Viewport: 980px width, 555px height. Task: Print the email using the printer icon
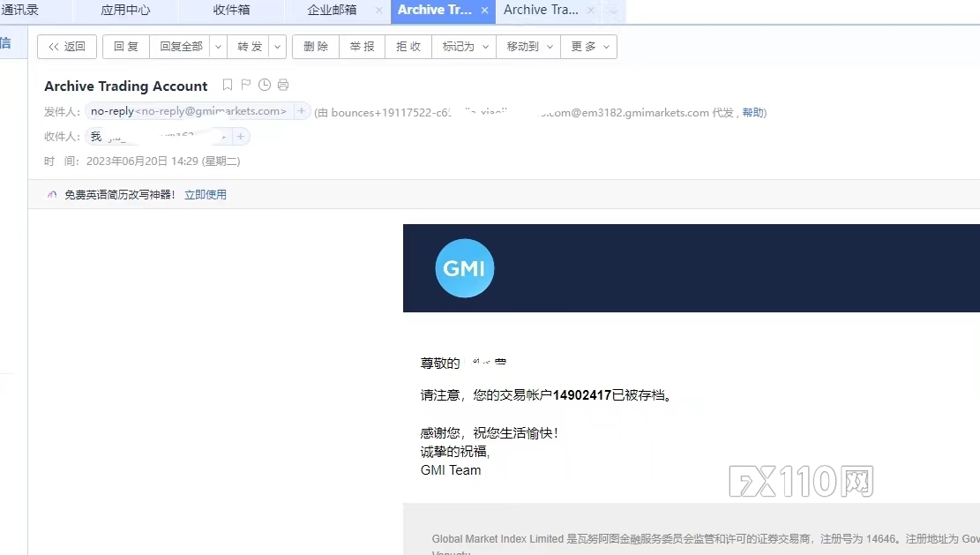click(x=283, y=85)
